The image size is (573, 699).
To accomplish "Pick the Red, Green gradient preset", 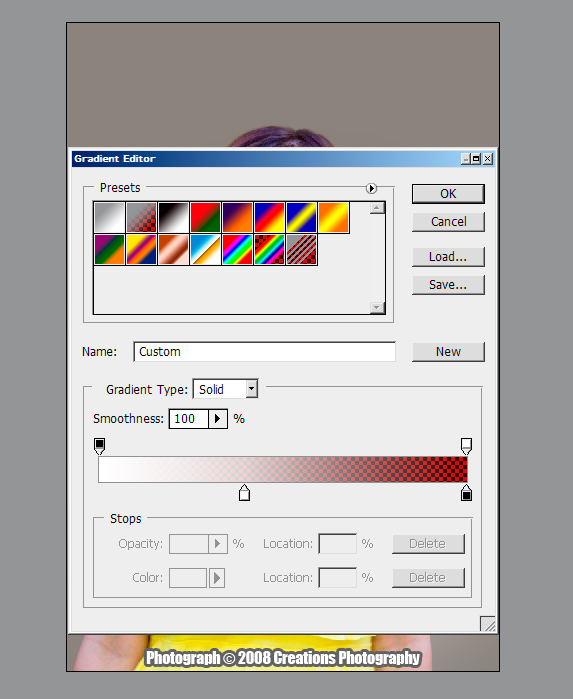I will click(x=206, y=218).
